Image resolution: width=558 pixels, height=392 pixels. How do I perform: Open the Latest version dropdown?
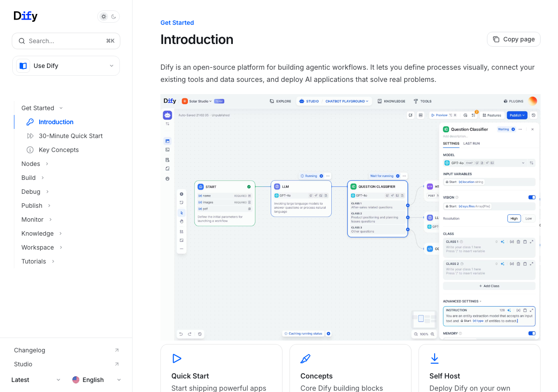(x=36, y=380)
